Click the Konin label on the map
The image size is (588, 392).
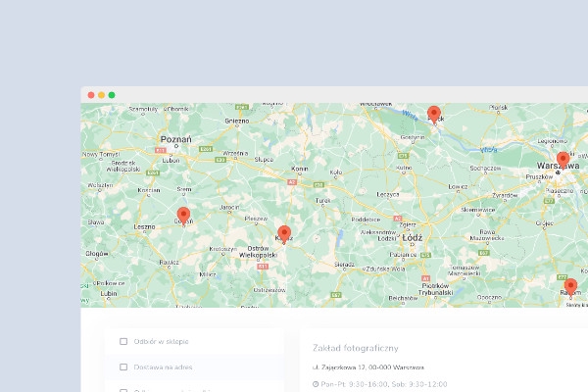click(299, 170)
